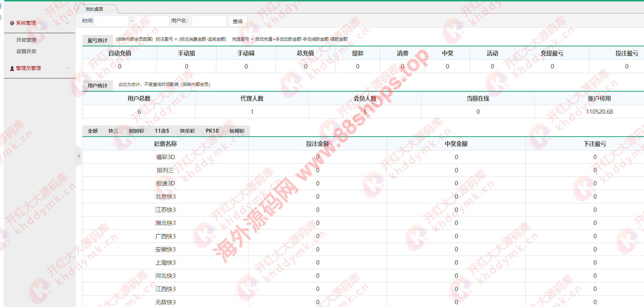Image resolution: width=644 pixels, height=307 pixels.
Task: Switch to the 时时彩 tab
Action: point(136,131)
